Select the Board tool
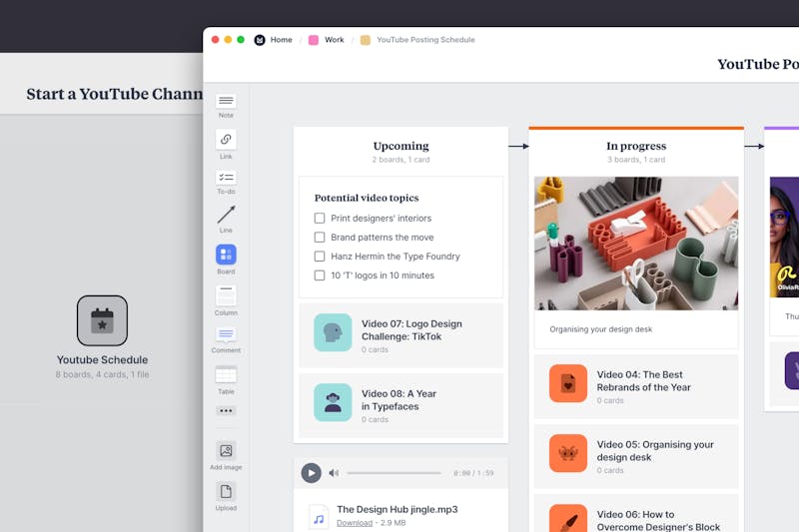Screen dimensions: 799x532 (226, 256)
